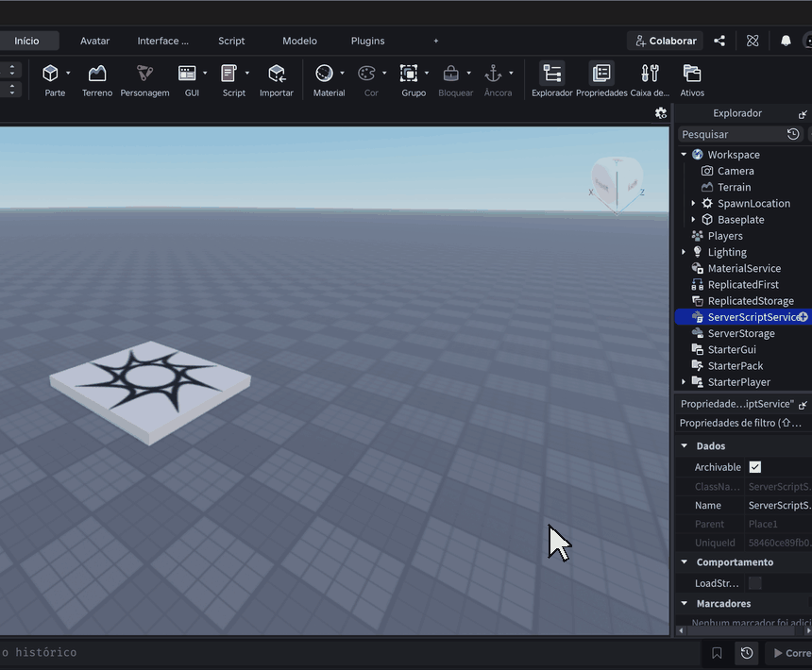Screen dimensions: 812x670
Task: Click the Colaborar button
Action: pos(666,41)
